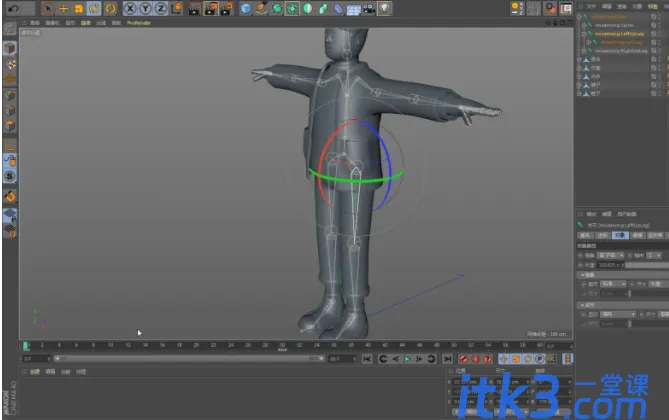
Task: Click the Enable Snap S icon
Action: click(10, 176)
